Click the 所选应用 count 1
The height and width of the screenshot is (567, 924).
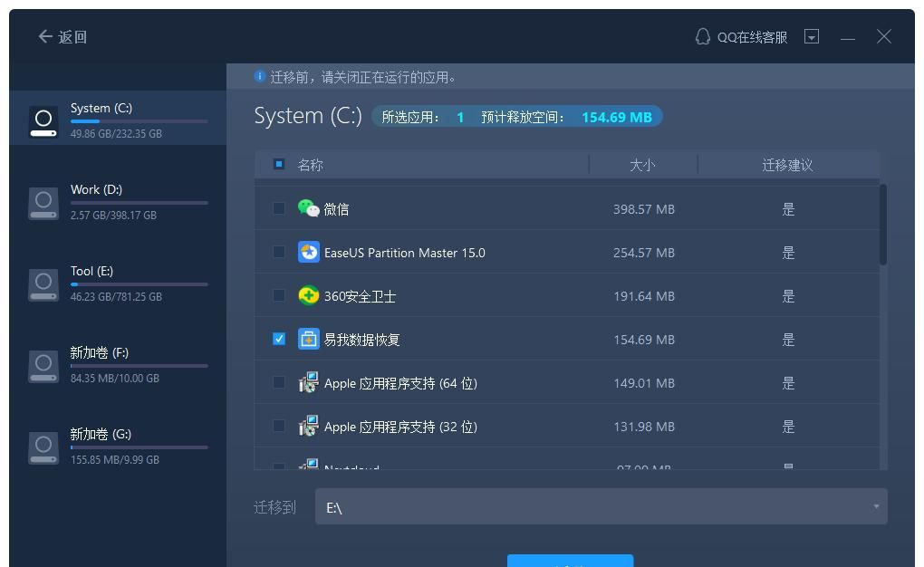[x=460, y=117]
